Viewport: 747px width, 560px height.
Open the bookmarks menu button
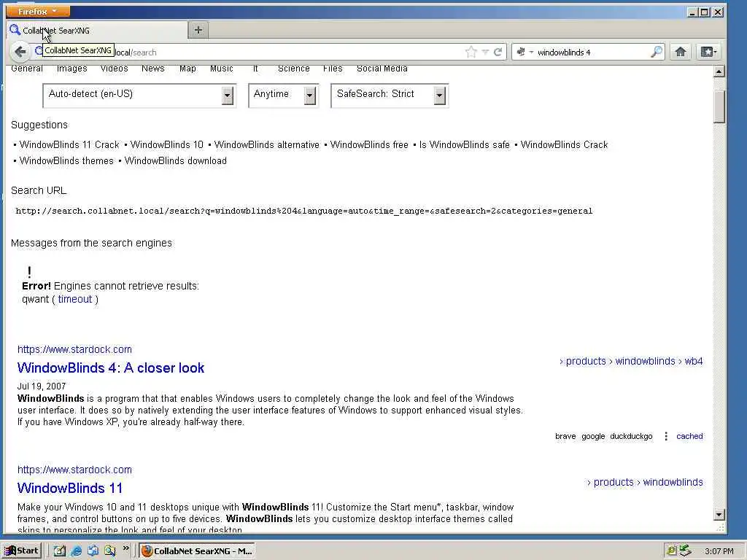[708, 52]
